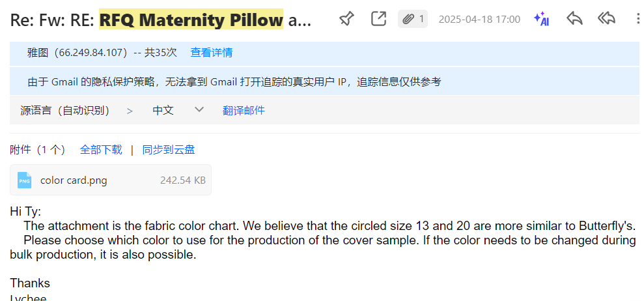Click the highlighted RFQ Maternity Pillow subject

click(x=191, y=20)
